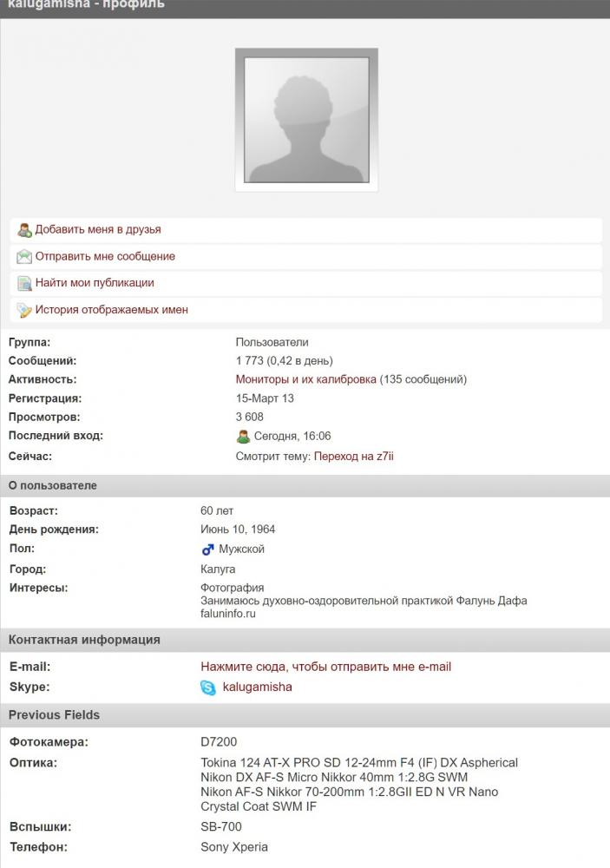This screenshot has width=610, height=868.
Task: Click the online status user icon beside Сегодня
Action: click(x=243, y=437)
